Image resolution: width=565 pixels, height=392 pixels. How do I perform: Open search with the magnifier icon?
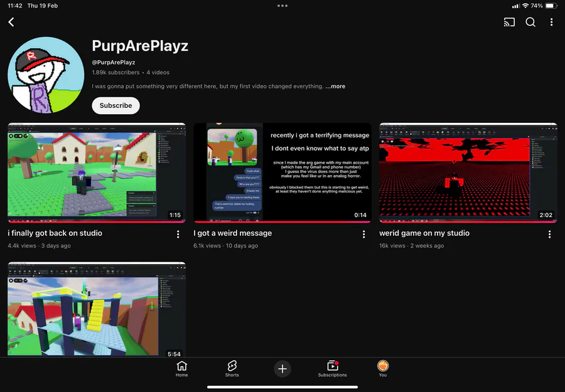pyautogui.click(x=530, y=23)
